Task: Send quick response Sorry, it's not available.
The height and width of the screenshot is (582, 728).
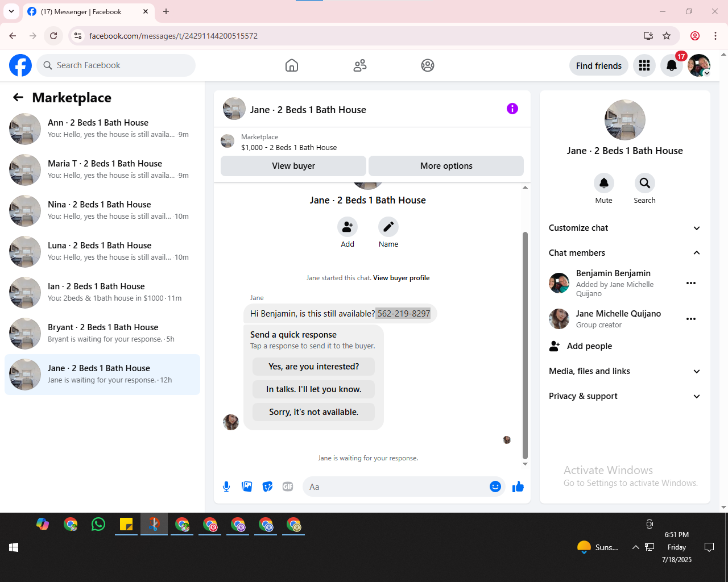Action: [314, 412]
